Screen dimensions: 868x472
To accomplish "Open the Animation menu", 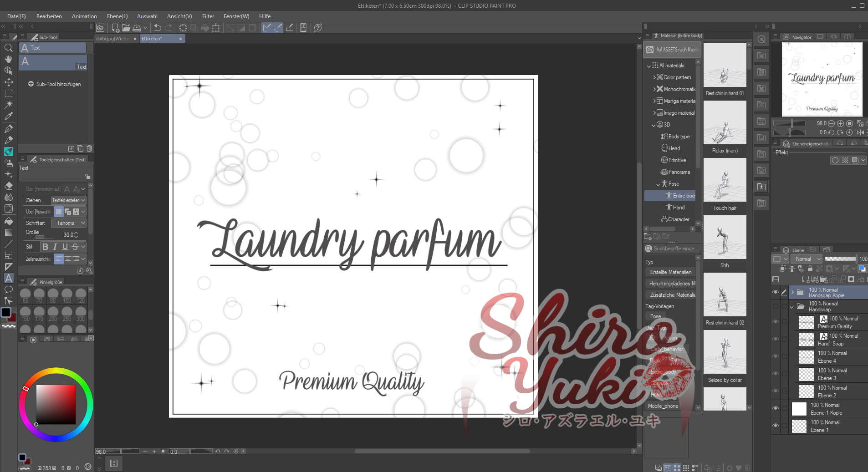I will tap(84, 16).
